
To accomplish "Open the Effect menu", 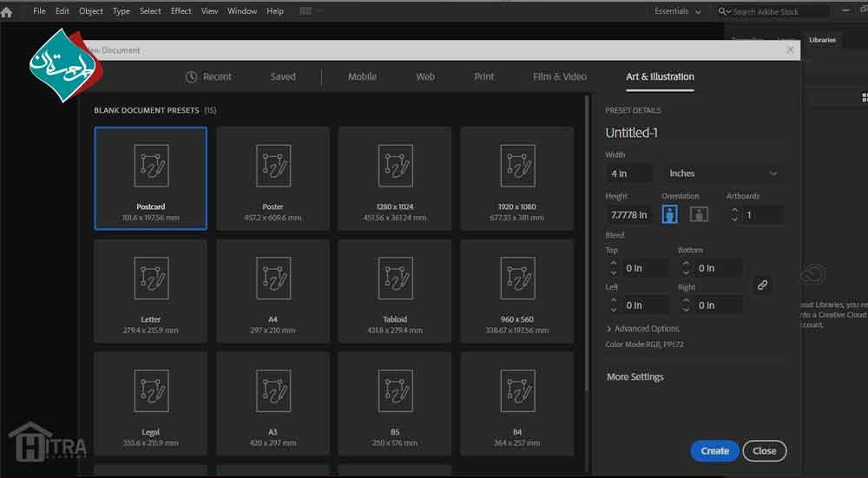I will coord(181,11).
